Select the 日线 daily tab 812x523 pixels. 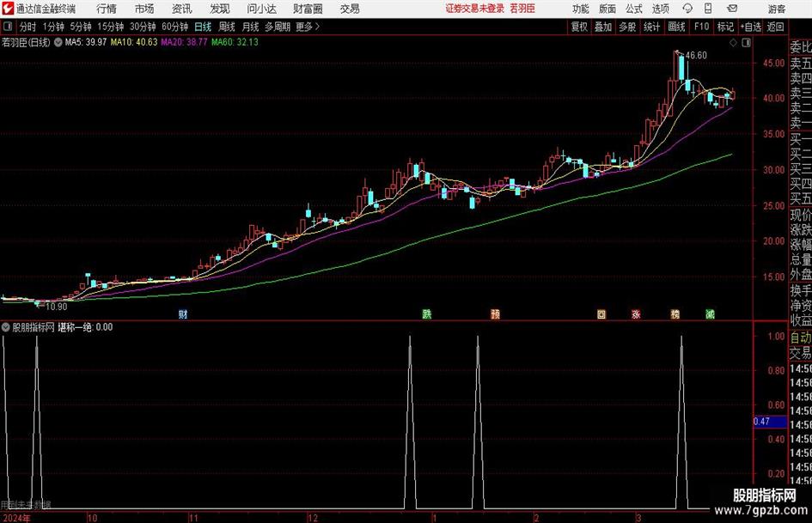[203, 27]
